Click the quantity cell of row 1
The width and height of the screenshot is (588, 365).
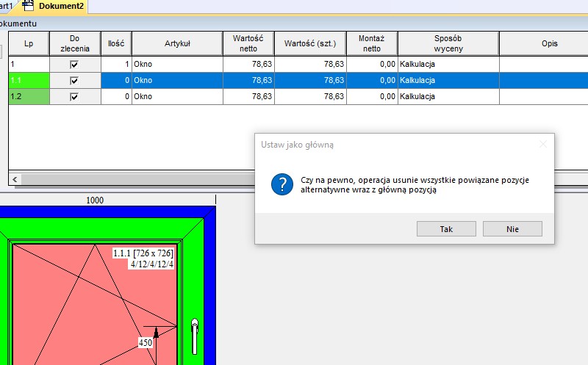pos(116,64)
